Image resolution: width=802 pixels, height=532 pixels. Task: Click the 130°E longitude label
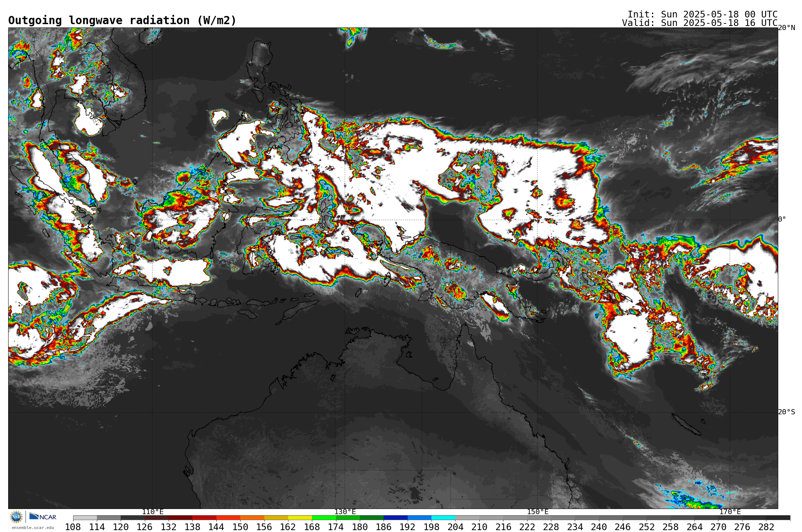coord(345,512)
